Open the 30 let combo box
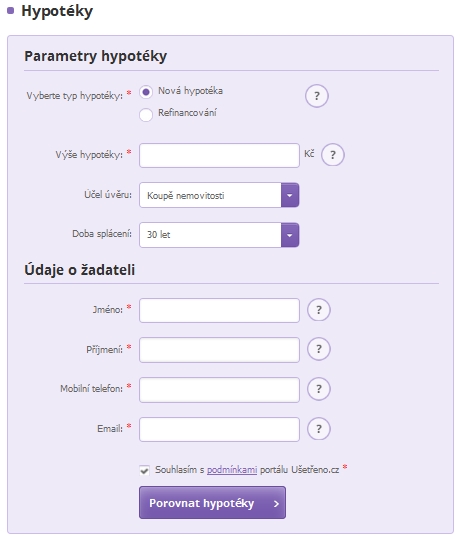460x539 pixels. tap(219, 235)
